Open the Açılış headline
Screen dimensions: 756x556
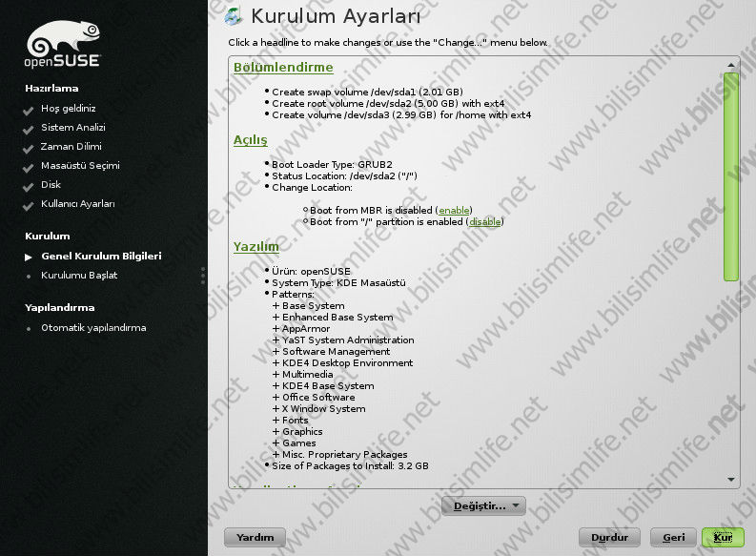click(x=250, y=140)
